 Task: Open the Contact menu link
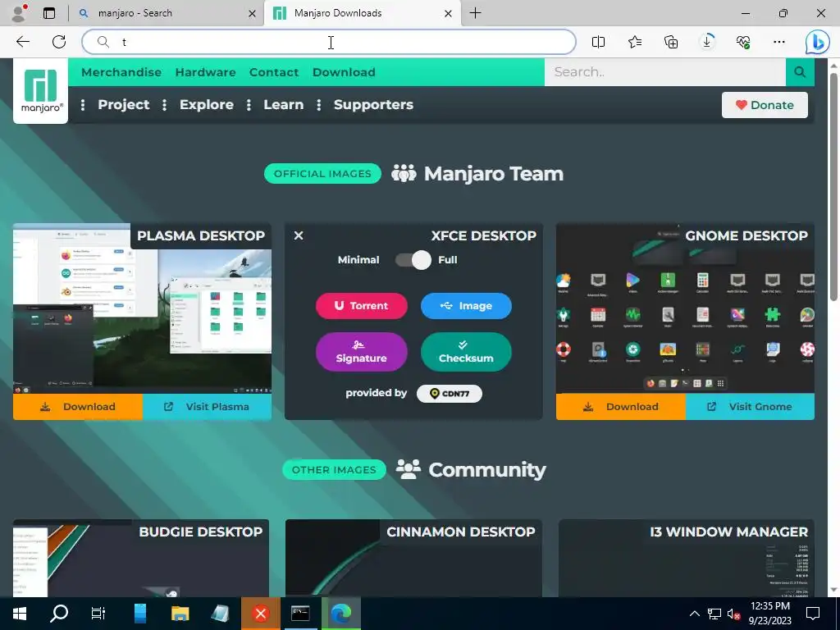[274, 72]
